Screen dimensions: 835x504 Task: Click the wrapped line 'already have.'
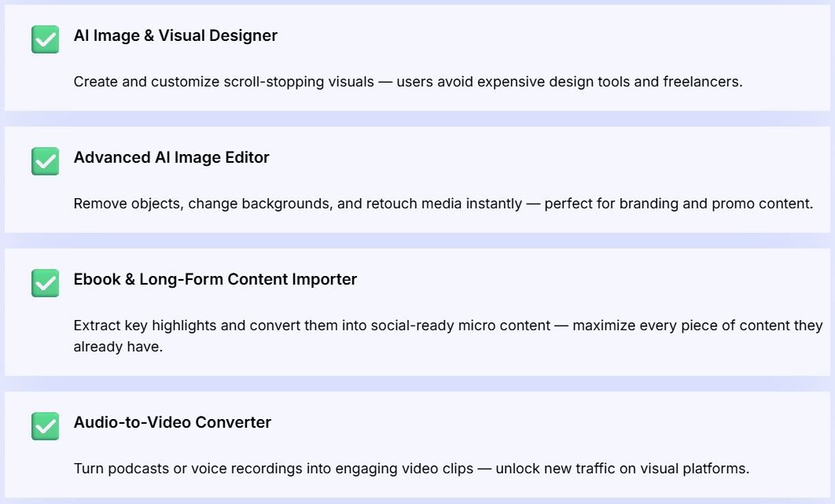pyautogui.click(x=118, y=347)
